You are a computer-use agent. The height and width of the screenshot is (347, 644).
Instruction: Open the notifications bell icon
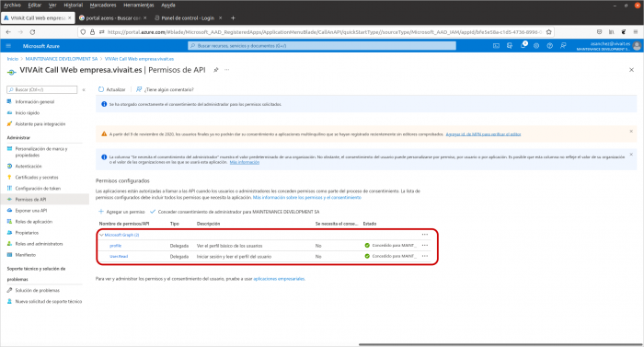tap(523, 45)
